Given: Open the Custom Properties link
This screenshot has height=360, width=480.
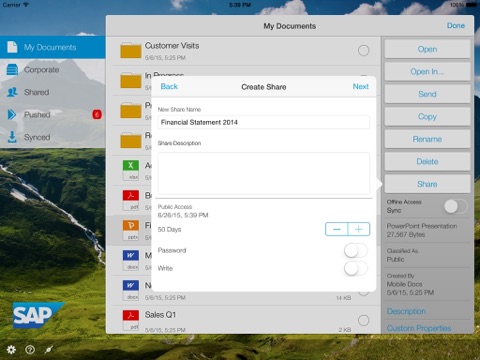Looking at the screenshot, I should coord(419,328).
